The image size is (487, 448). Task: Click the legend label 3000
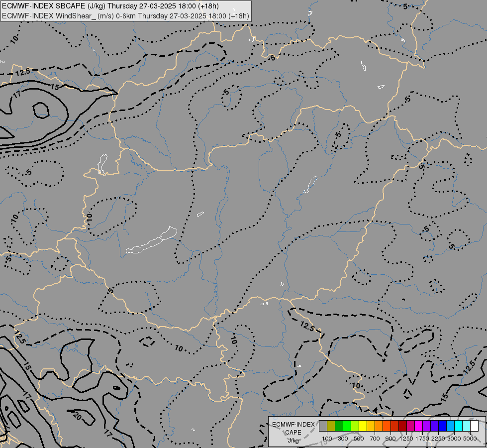[x=454, y=439]
